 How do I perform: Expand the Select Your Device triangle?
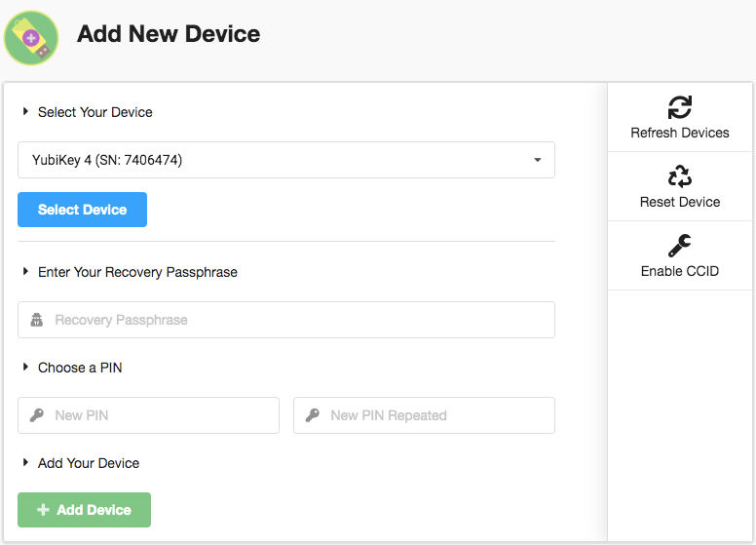25,111
